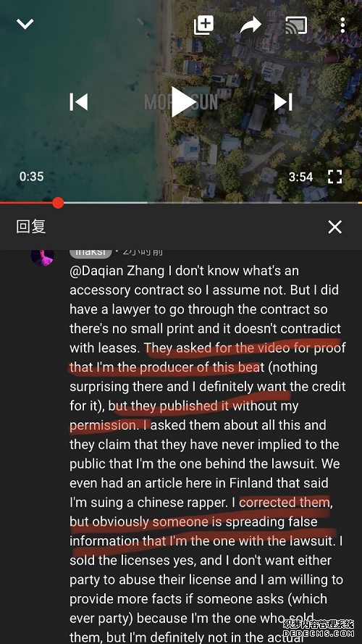Screen dimensions: 362x644
Task: Cast the video to a TV
Action: 296,25
